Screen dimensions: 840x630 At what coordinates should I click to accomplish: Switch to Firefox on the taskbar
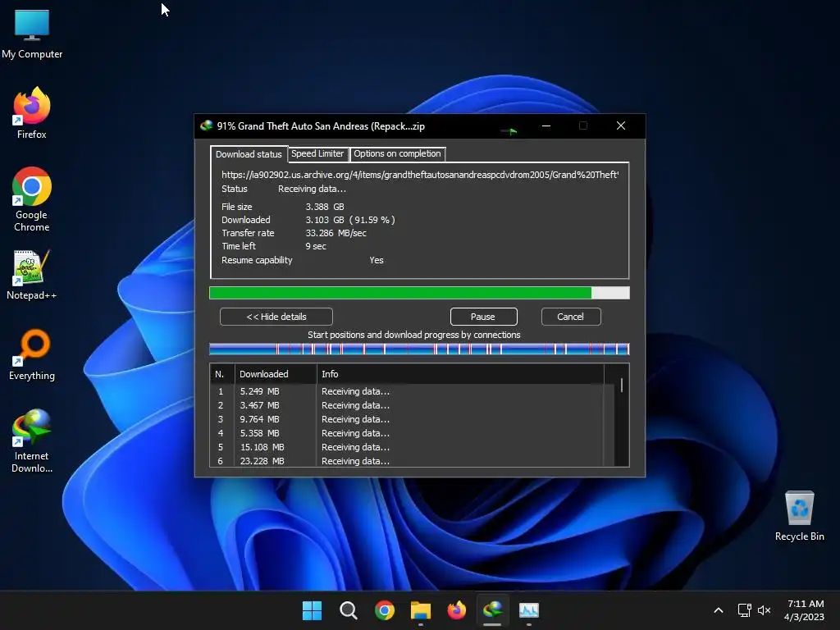click(x=456, y=610)
